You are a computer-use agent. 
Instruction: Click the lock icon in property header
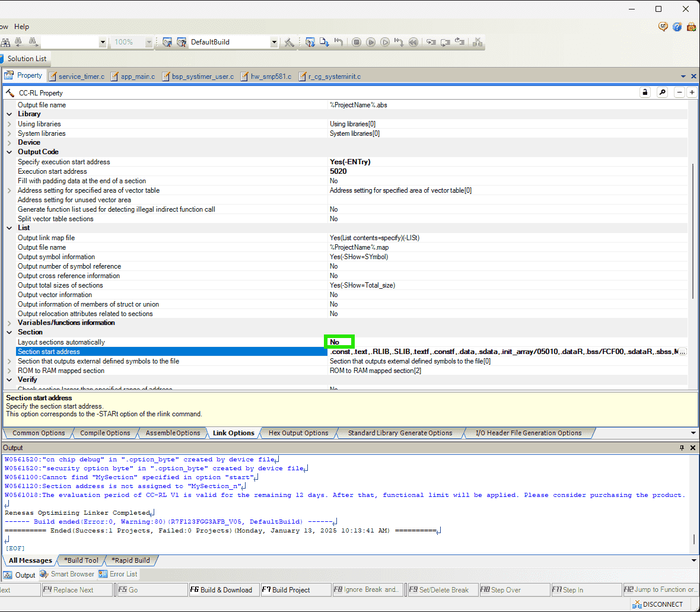click(645, 93)
